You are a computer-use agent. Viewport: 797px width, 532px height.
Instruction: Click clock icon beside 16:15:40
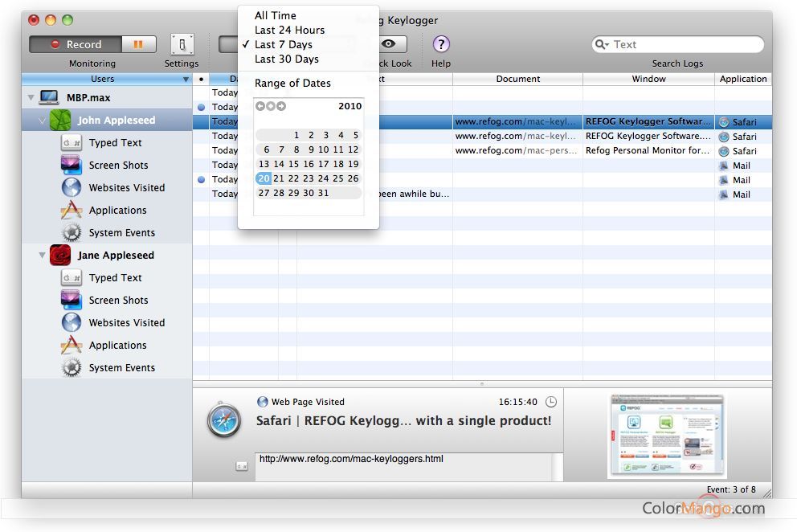pyautogui.click(x=551, y=402)
